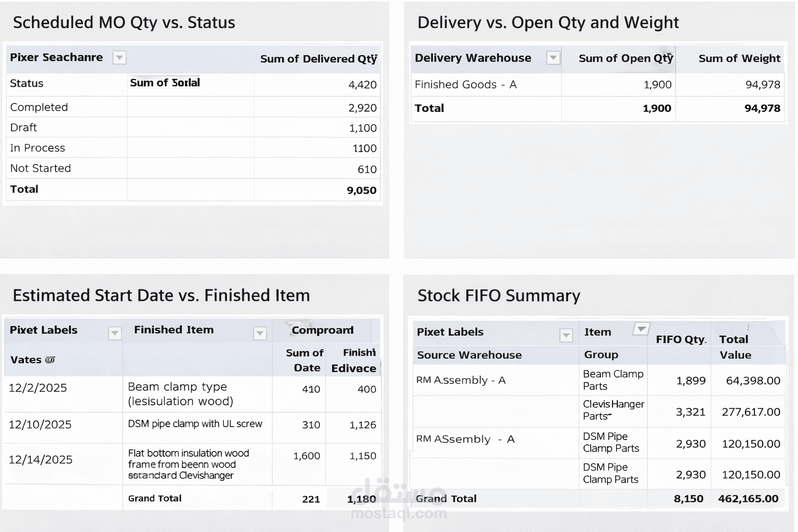Image resolution: width=798 pixels, height=532 pixels.
Task: Click the Sum of Weight column header
Action: click(x=739, y=58)
